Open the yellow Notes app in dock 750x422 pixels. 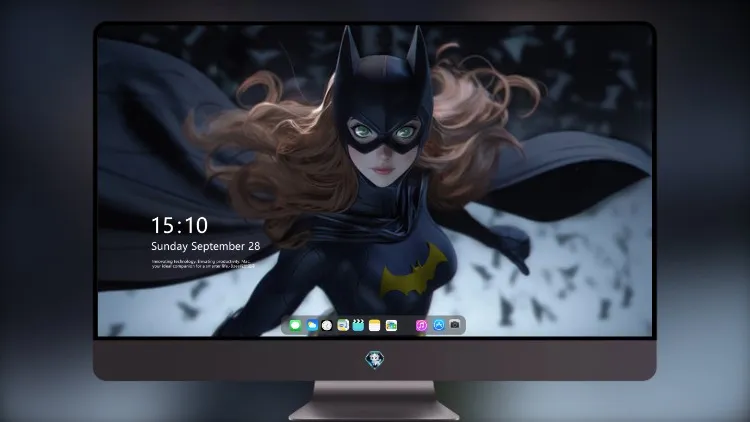point(375,325)
